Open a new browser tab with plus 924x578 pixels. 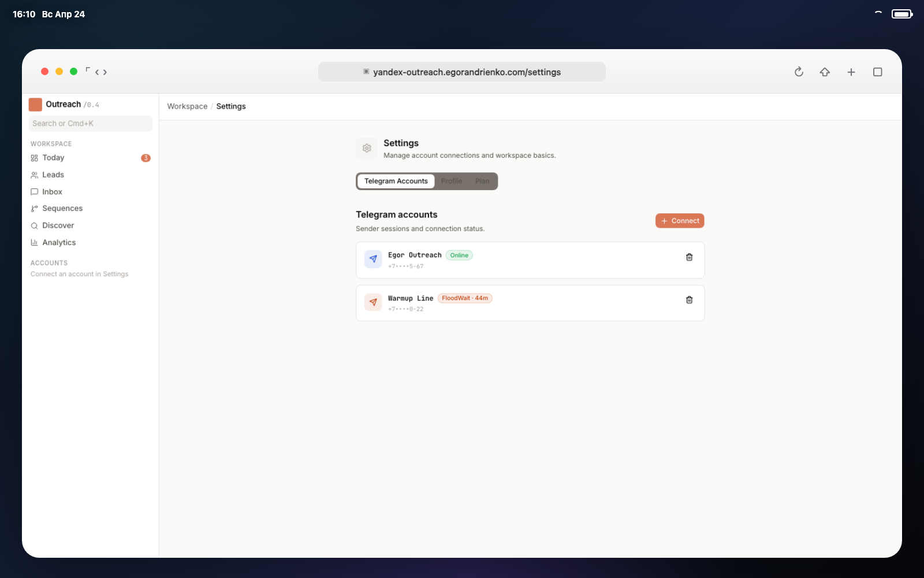[x=851, y=72]
